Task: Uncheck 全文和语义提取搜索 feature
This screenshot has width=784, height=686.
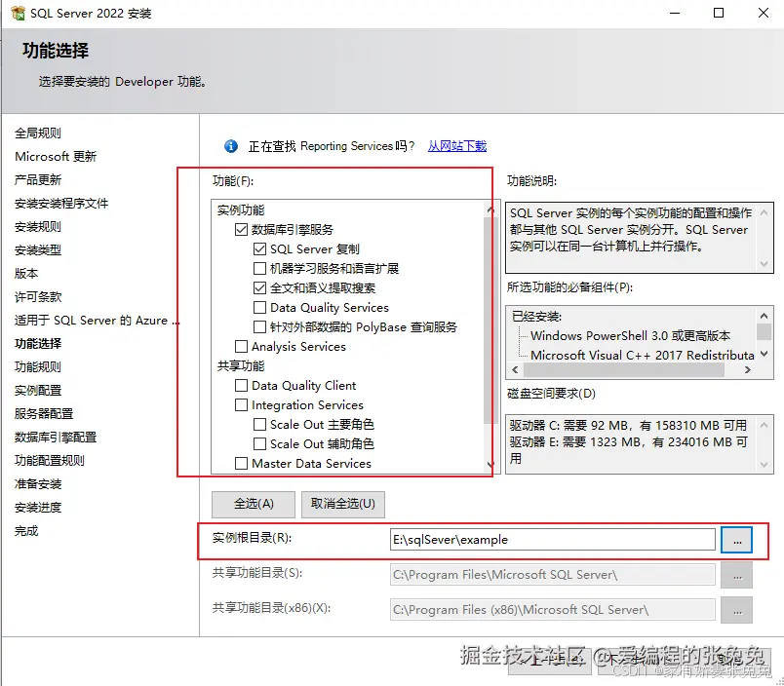Action: pos(259,287)
